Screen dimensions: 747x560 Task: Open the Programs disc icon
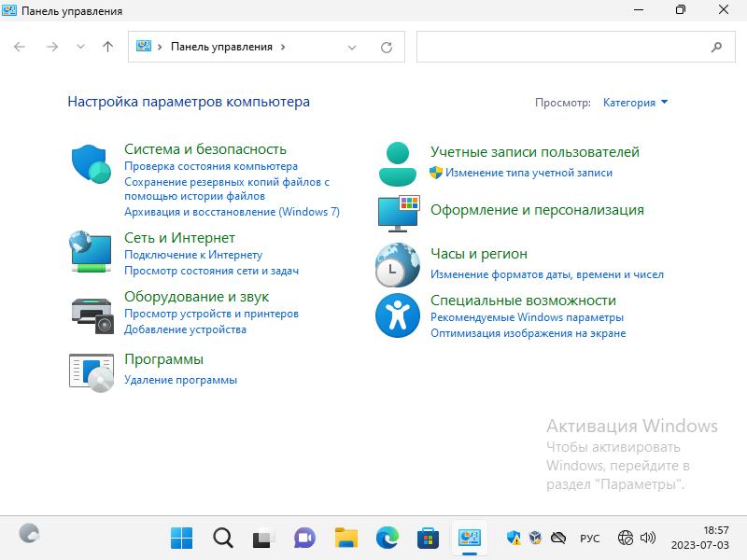coord(92,372)
